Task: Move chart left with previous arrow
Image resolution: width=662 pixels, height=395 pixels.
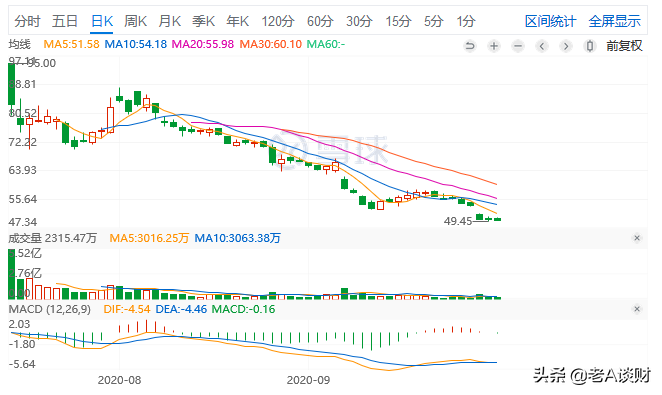Action: (542, 46)
